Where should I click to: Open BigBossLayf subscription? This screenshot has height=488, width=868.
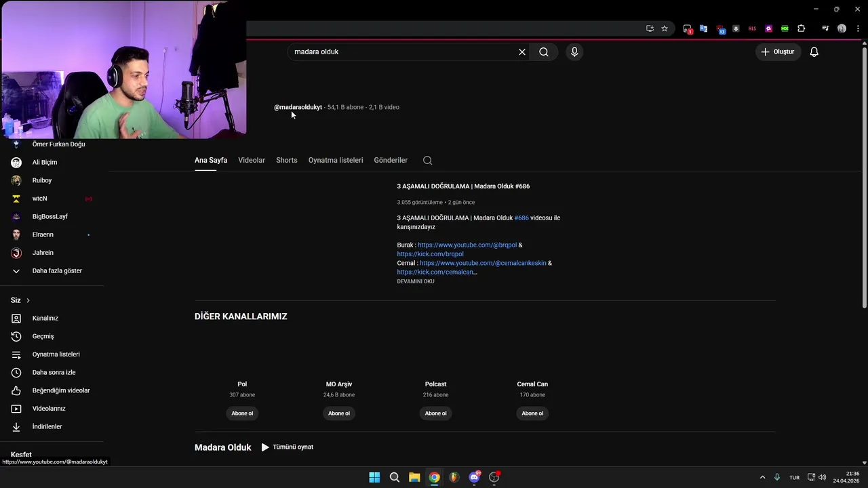[x=52, y=217]
